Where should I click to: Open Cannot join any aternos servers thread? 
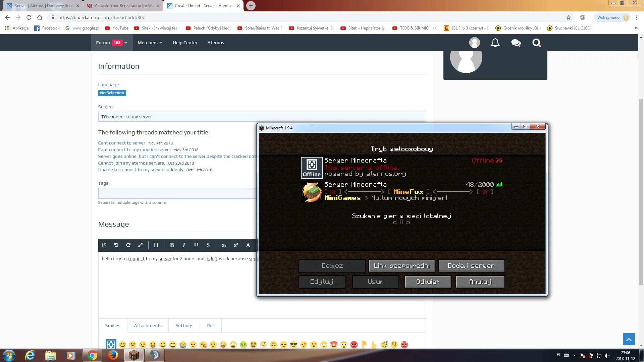coord(131,163)
